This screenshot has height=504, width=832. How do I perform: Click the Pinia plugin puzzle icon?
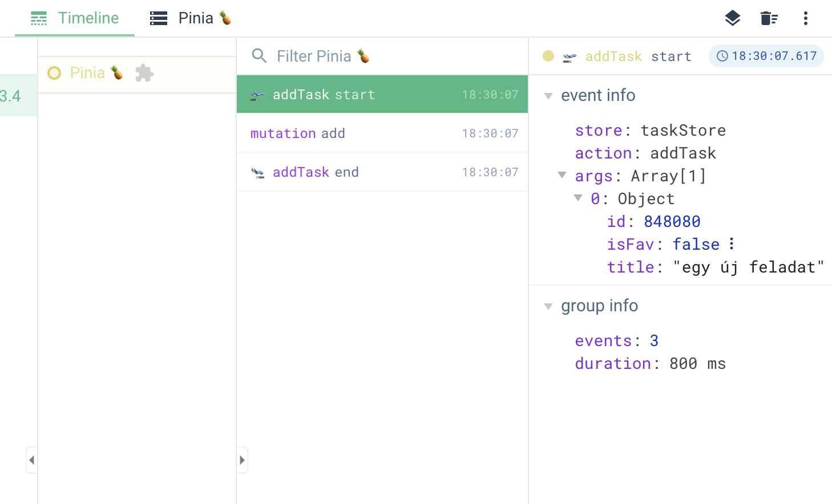point(144,73)
